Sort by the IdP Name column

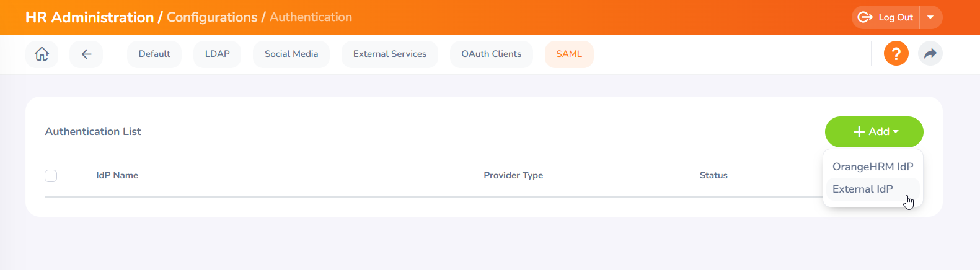coord(117,176)
